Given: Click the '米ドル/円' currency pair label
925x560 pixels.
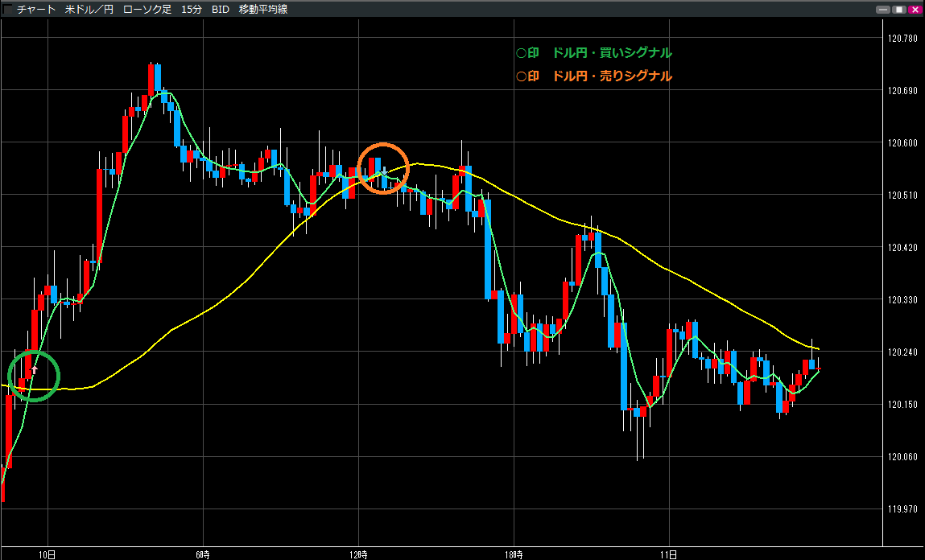Looking at the screenshot, I should (x=89, y=10).
